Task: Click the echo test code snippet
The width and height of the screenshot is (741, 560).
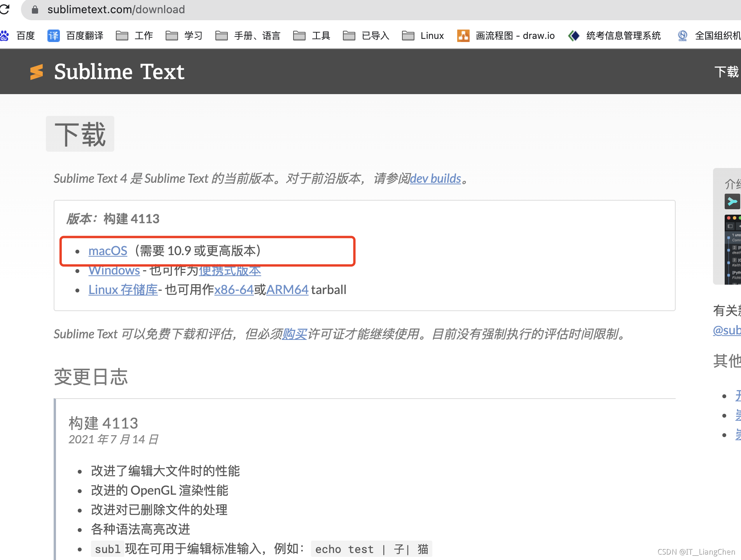Action: tap(372, 549)
